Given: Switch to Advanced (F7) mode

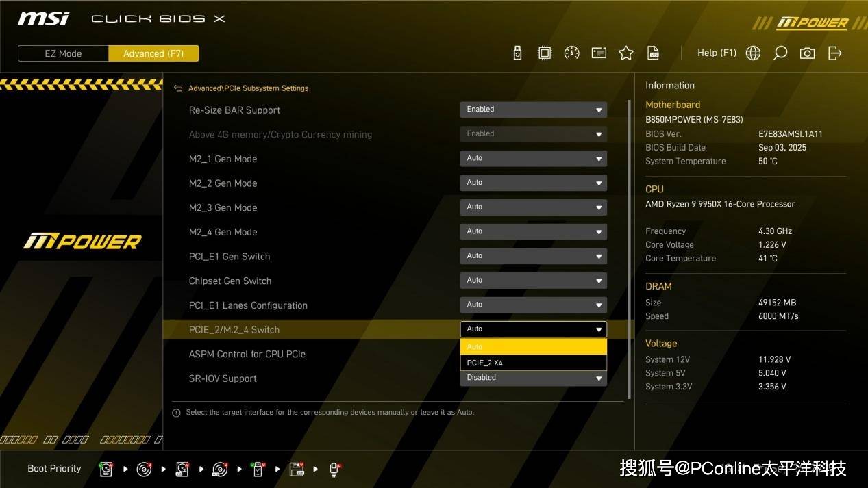Looking at the screenshot, I should click(x=153, y=53).
